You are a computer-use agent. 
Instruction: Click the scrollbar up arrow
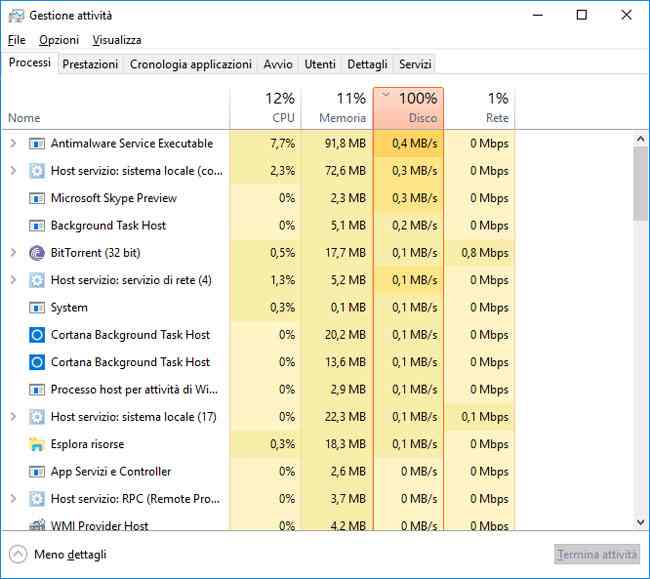pyautogui.click(x=641, y=139)
